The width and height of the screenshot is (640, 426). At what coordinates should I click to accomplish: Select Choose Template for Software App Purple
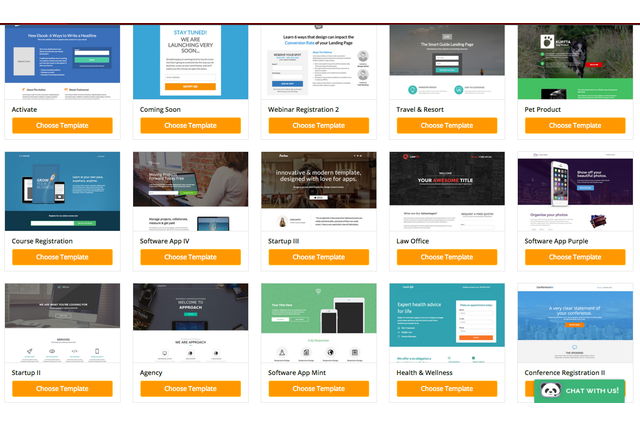coord(574,257)
